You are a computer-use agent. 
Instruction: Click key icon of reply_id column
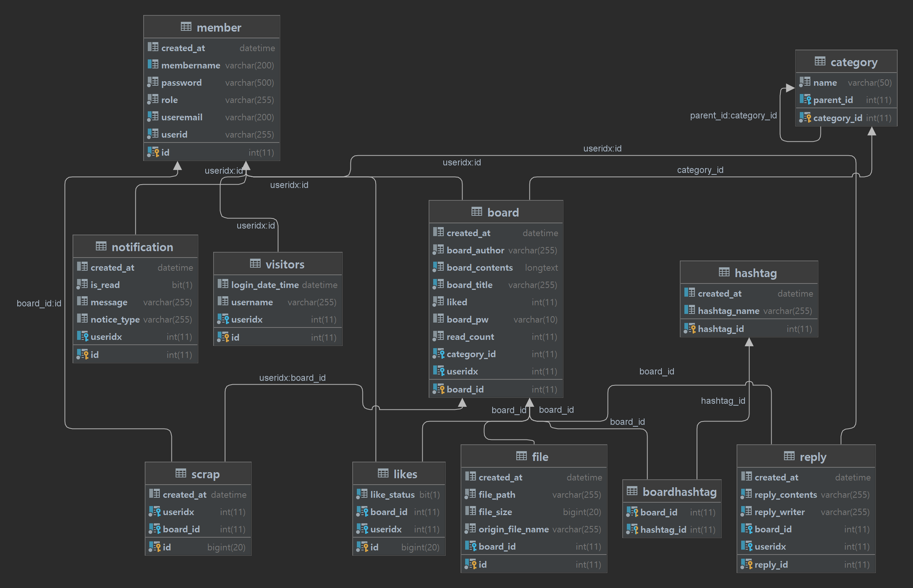747,564
